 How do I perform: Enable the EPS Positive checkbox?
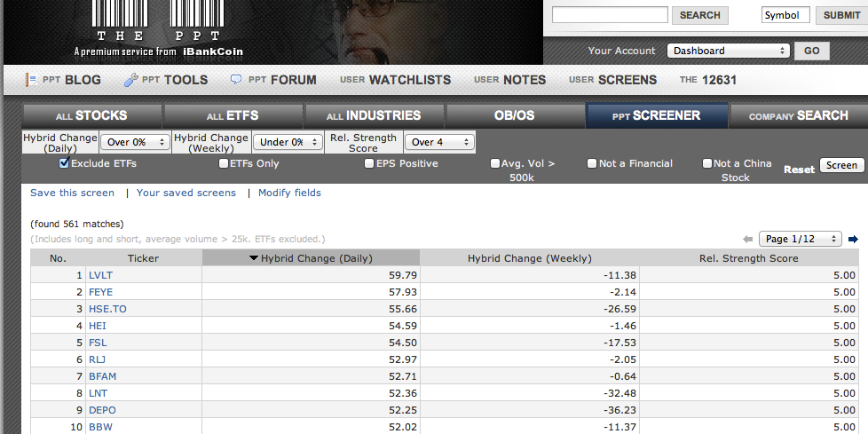(x=369, y=163)
